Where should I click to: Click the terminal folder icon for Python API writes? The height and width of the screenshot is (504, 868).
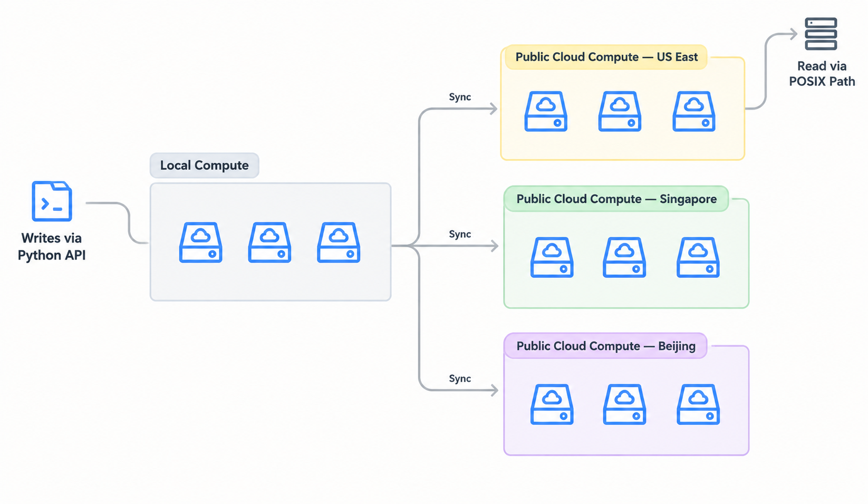click(52, 201)
